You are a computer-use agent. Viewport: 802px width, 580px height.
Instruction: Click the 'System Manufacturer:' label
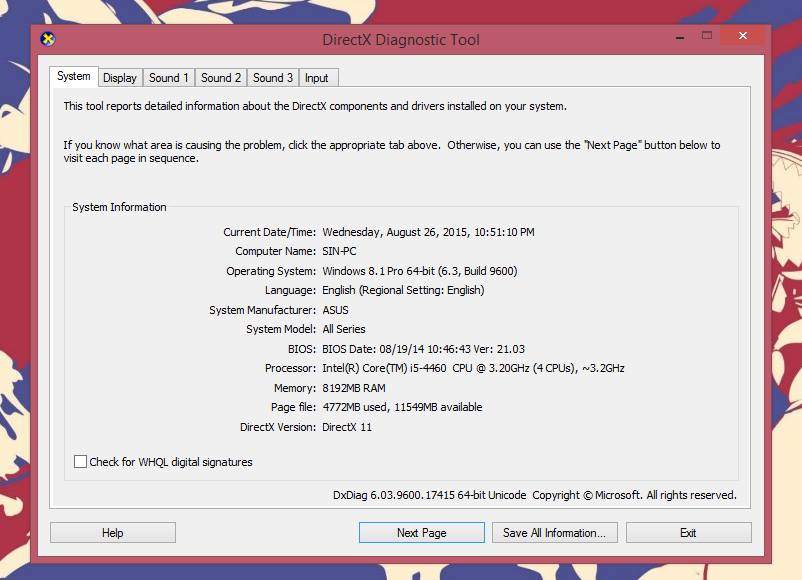[x=262, y=310]
